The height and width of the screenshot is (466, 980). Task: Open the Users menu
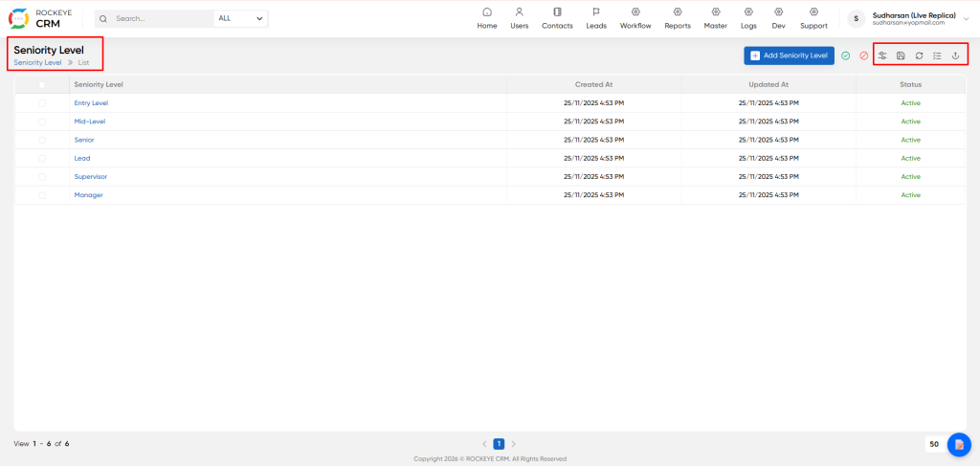(520, 19)
